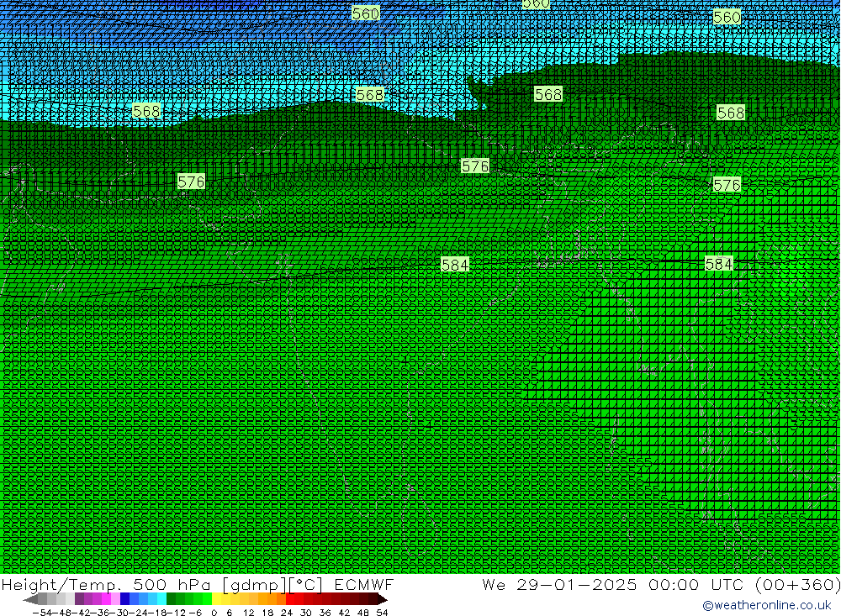Click the '48' legend value

click(x=363, y=613)
